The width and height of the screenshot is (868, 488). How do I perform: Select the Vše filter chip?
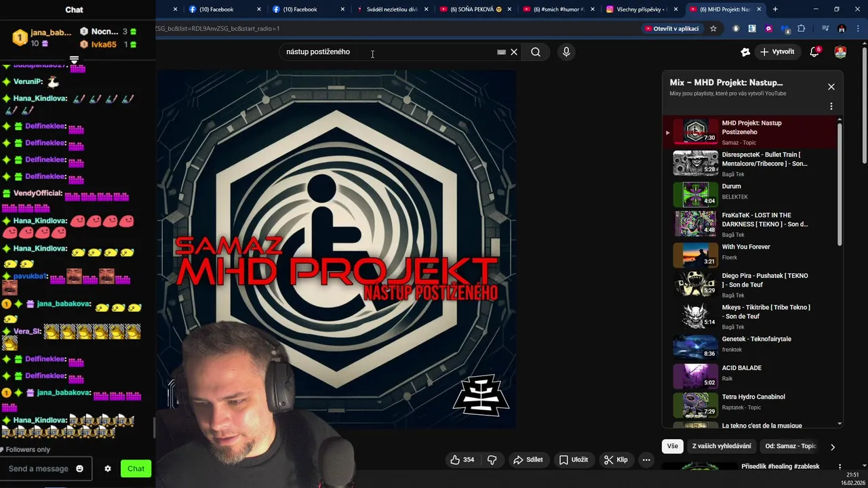click(672, 446)
